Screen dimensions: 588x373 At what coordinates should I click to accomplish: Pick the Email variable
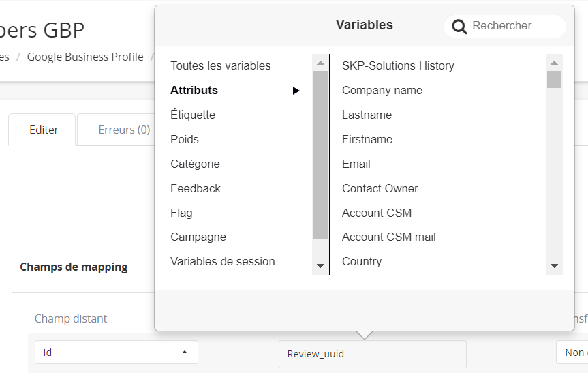click(x=356, y=164)
